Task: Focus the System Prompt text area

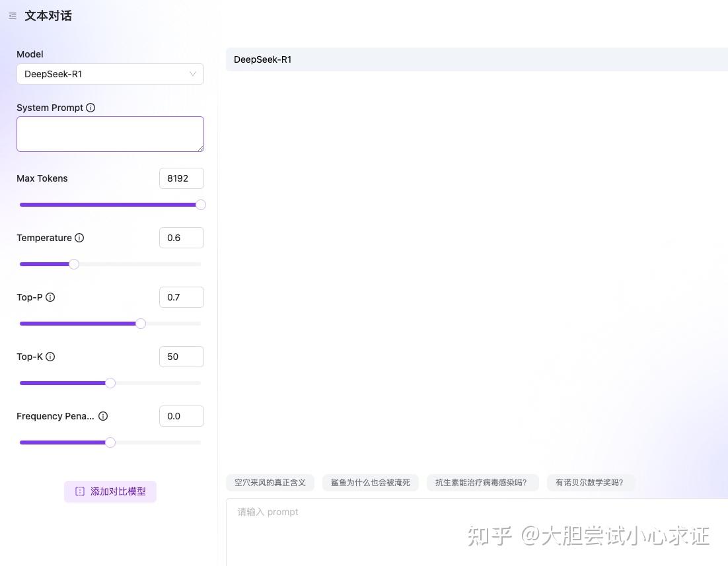Action: tap(110, 133)
